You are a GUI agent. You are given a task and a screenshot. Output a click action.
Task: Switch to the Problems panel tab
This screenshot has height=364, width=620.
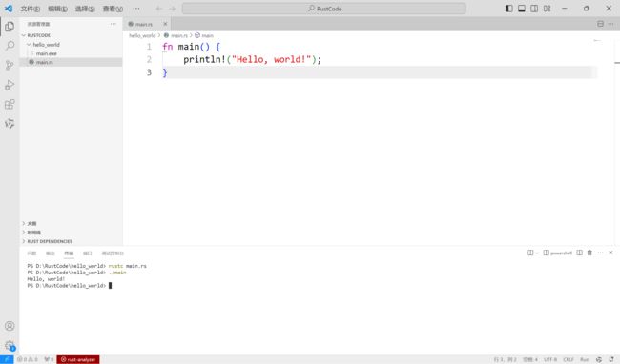point(31,253)
